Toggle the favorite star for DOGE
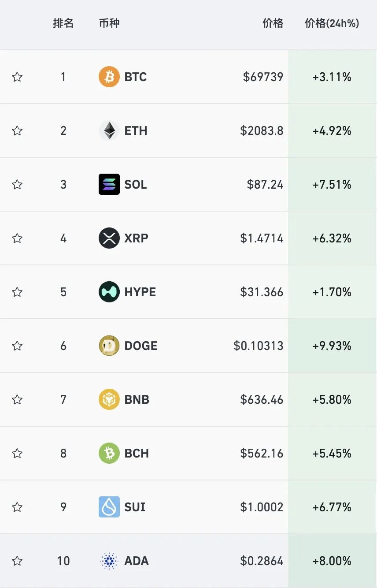Screen dimensions: 377x588 click(17, 346)
